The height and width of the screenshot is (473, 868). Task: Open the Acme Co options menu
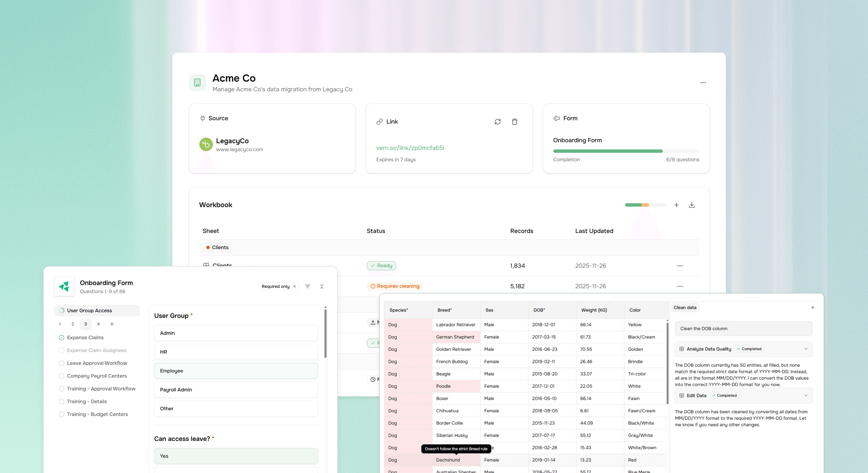703,82
